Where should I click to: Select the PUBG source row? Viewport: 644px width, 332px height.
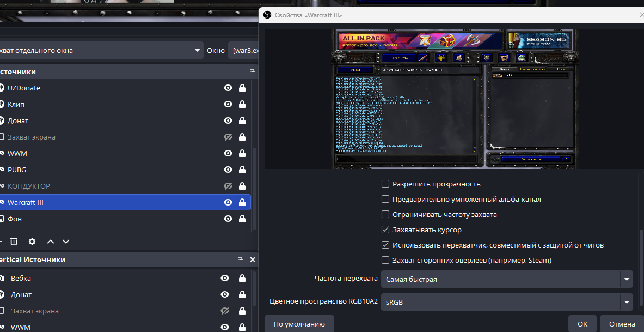(x=125, y=170)
